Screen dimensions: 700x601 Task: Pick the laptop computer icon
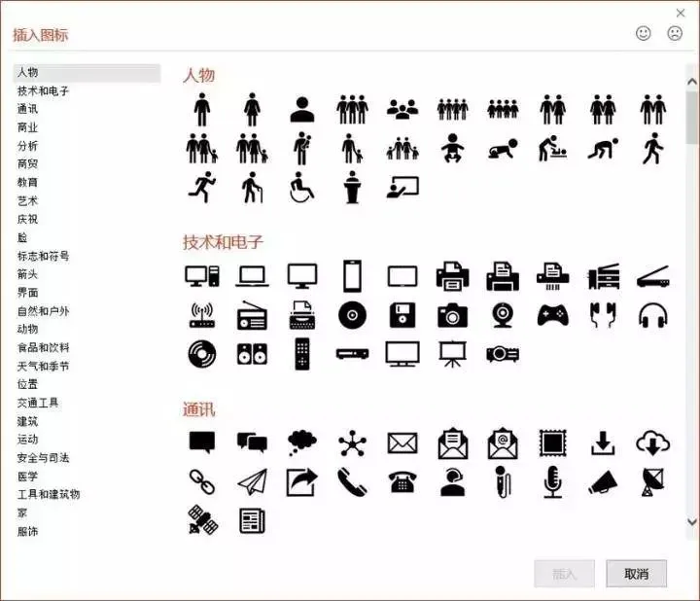[252, 276]
